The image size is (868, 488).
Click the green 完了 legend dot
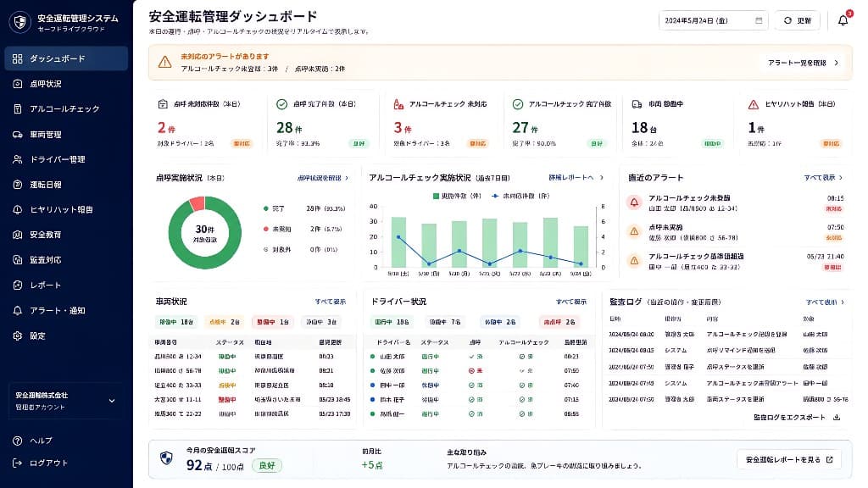[265, 208]
